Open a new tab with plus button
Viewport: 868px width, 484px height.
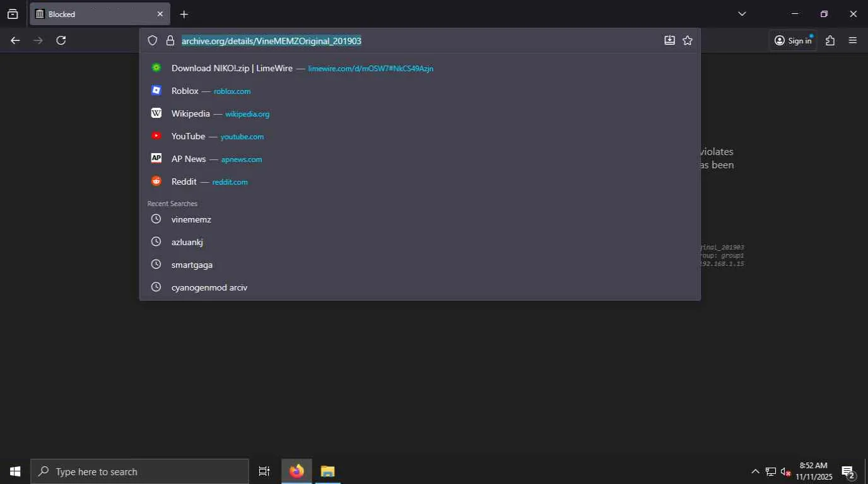coord(184,14)
